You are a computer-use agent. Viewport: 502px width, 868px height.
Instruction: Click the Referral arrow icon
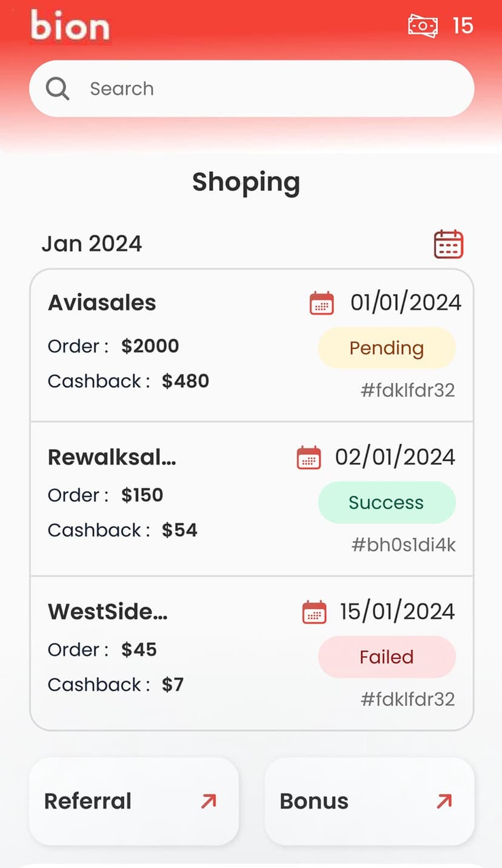click(x=209, y=801)
